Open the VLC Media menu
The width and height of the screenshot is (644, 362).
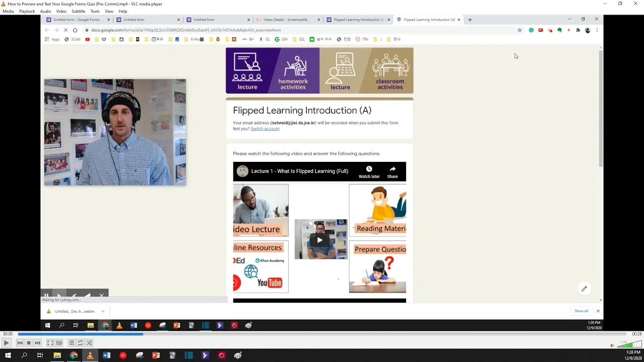pos(8,11)
